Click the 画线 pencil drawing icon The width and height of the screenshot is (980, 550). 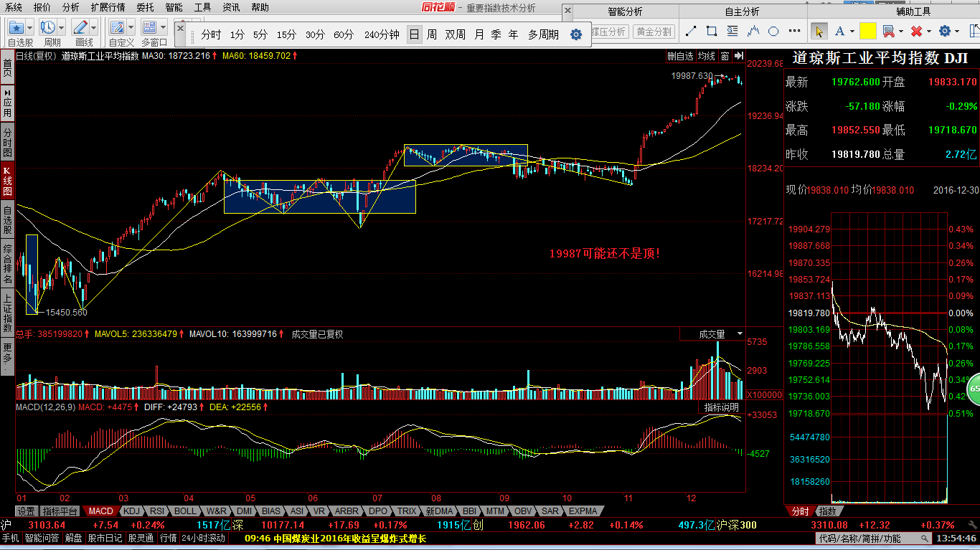pyautogui.click(x=80, y=28)
